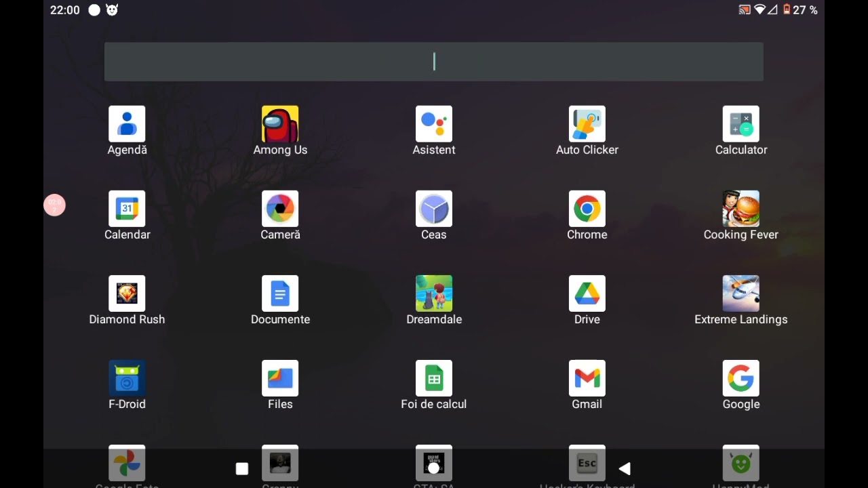Launch the Google app

tap(741, 378)
